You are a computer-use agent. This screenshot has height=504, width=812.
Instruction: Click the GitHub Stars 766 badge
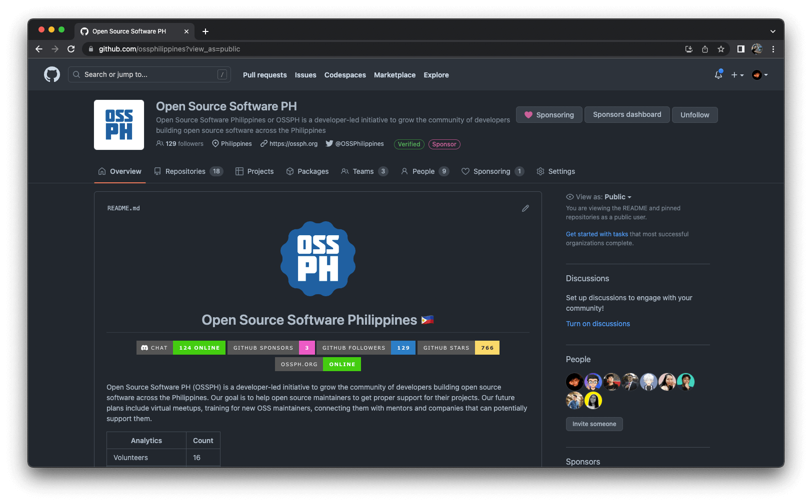[x=458, y=348]
